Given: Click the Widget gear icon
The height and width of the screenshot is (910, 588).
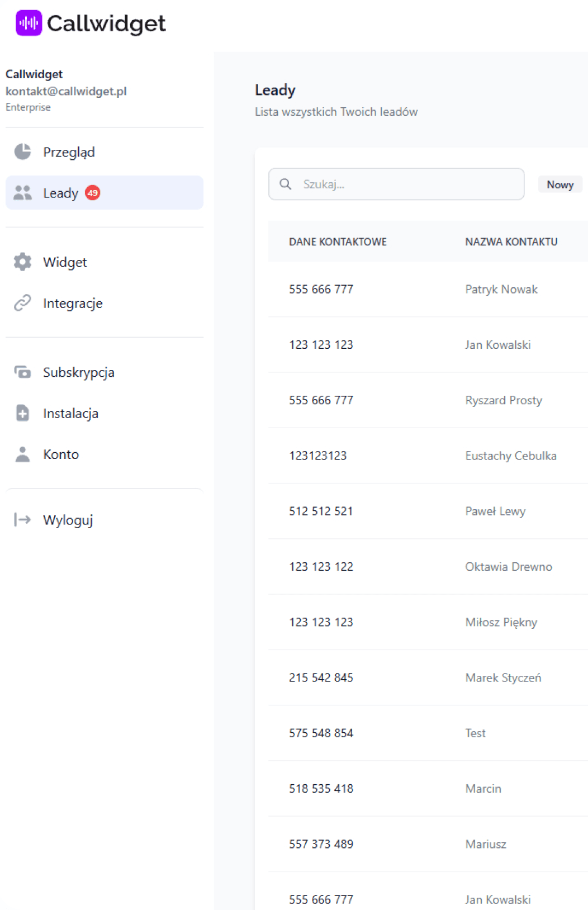Looking at the screenshot, I should [x=22, y=262].
